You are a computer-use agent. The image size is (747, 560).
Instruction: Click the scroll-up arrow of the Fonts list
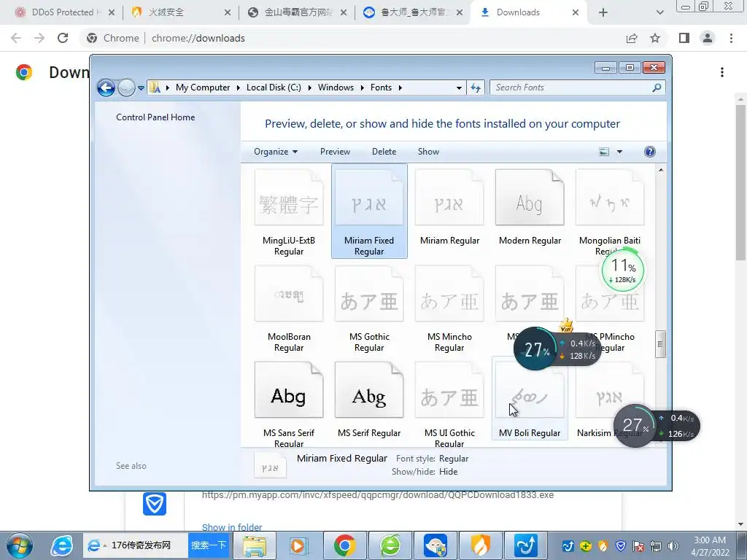click(661, 169)
